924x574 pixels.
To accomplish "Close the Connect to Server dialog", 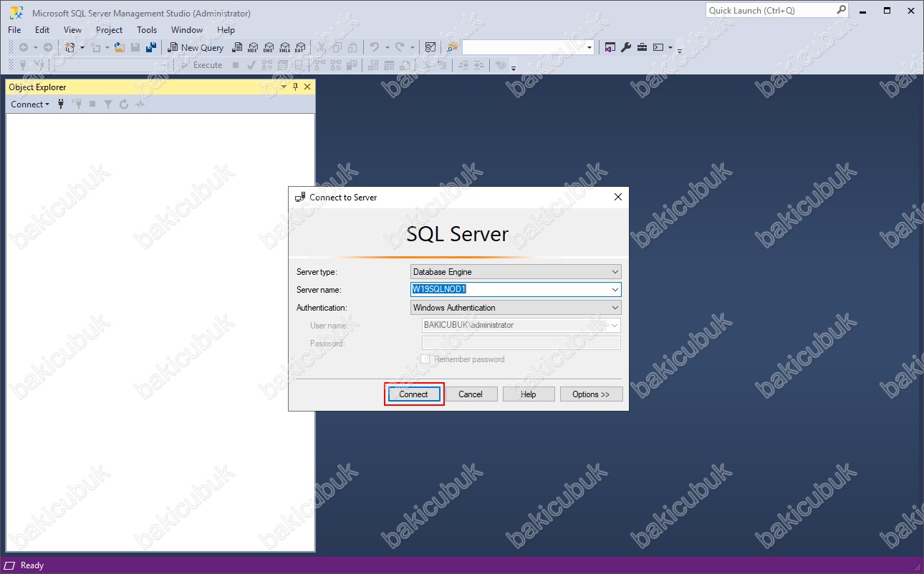I will 618,197.
